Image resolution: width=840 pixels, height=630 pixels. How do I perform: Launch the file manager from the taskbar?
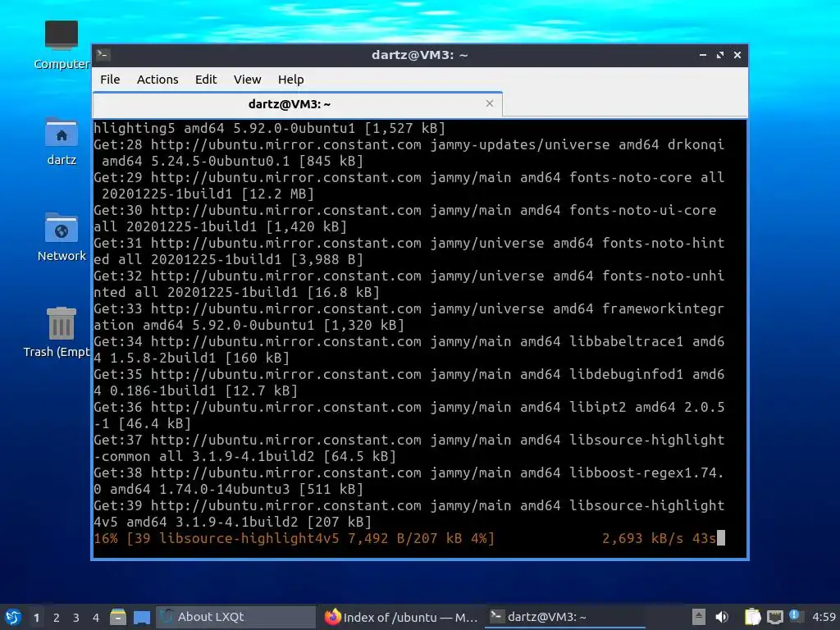[118, 617]
